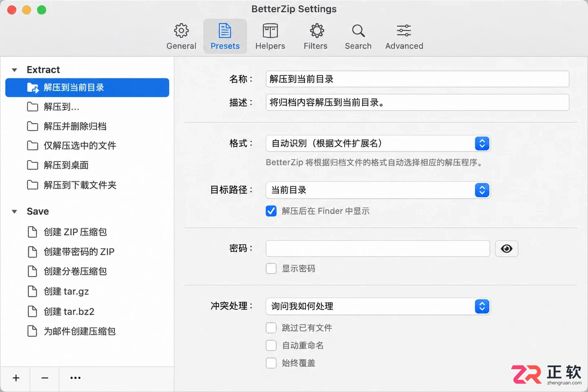This screenshot has height=392, width=588.
Task: Open the 格式 format dropdown
Action: pyautogui.click(x=378, y=143)
